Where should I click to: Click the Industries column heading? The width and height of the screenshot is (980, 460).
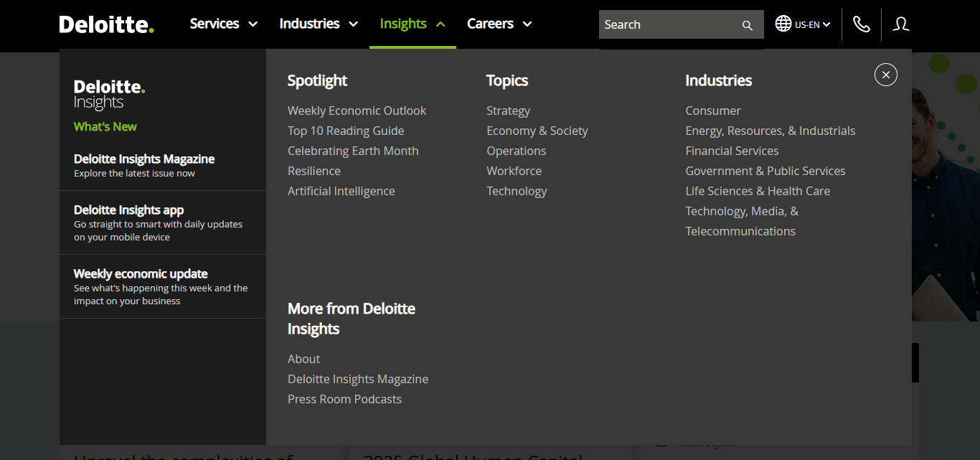click(719, 80)
